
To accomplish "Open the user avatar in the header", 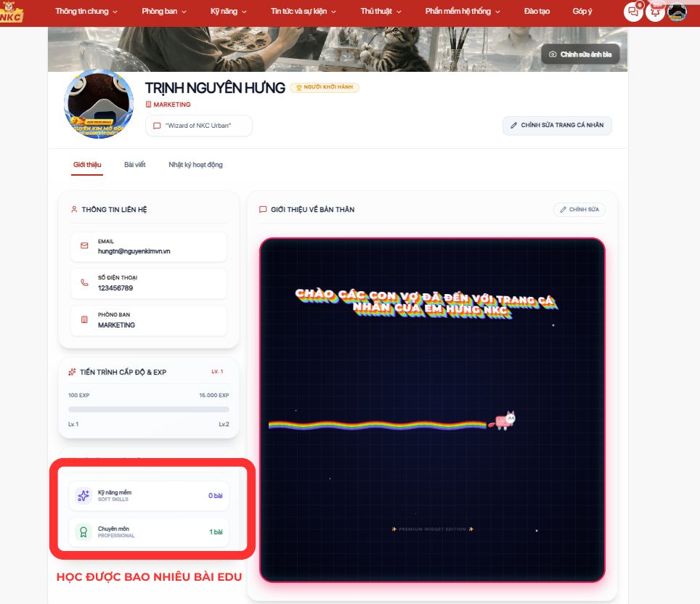I will pyautogui.click(x=677, y=12).
